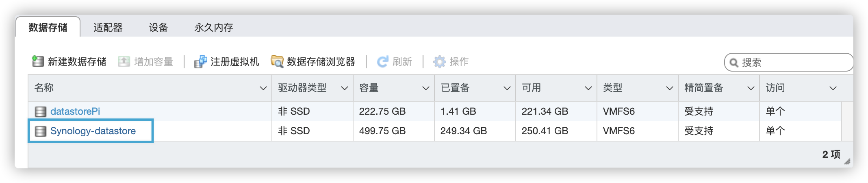Open the datastorePi link
868x183 pixels.
click(x=75, y=111)
